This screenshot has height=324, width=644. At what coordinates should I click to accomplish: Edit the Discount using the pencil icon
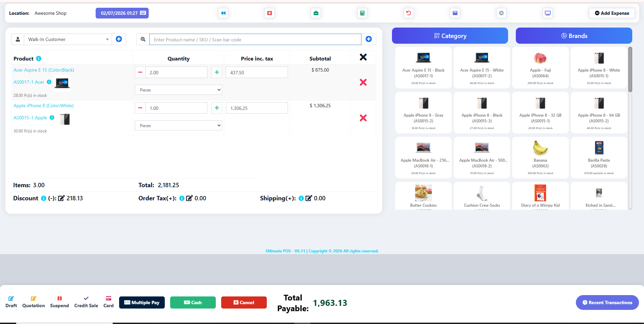61,198
